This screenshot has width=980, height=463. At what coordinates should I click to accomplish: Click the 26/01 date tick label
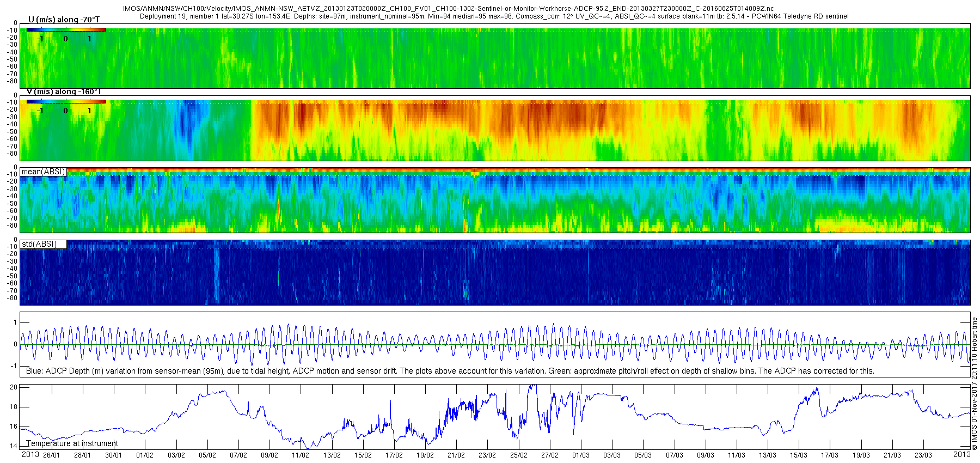pos(51,455)
